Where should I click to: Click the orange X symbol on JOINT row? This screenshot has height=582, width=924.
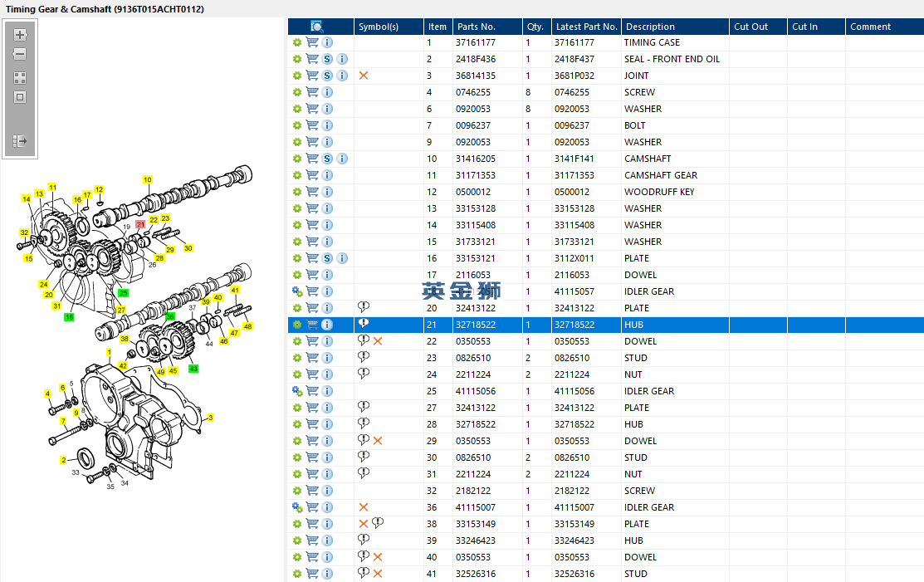(364, 76)
